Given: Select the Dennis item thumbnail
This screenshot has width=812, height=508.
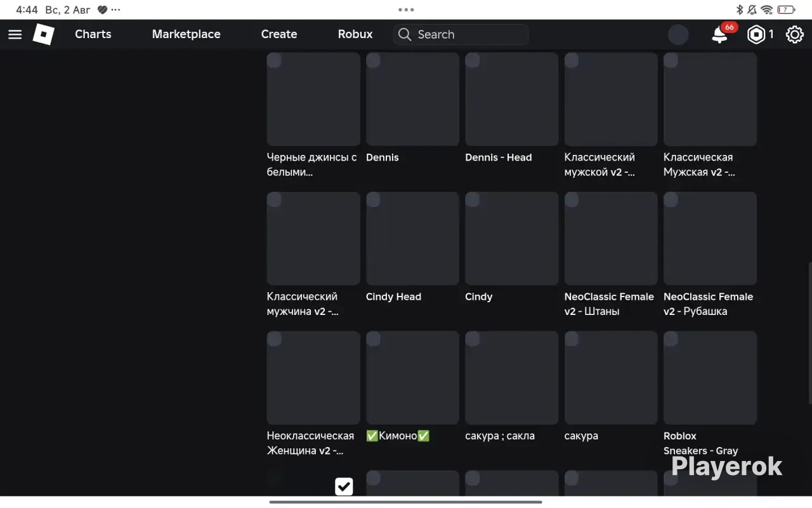Looking at the screenshot, I should 412,99.
